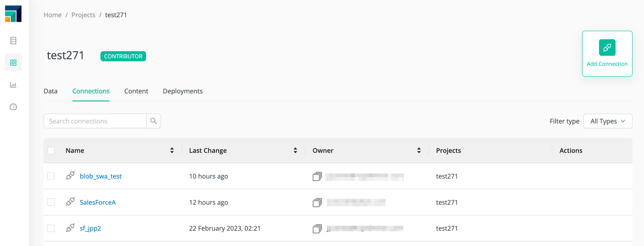The image size is (644, 246).
Task: Click the Add Connection plug icon
Action: 607,48
